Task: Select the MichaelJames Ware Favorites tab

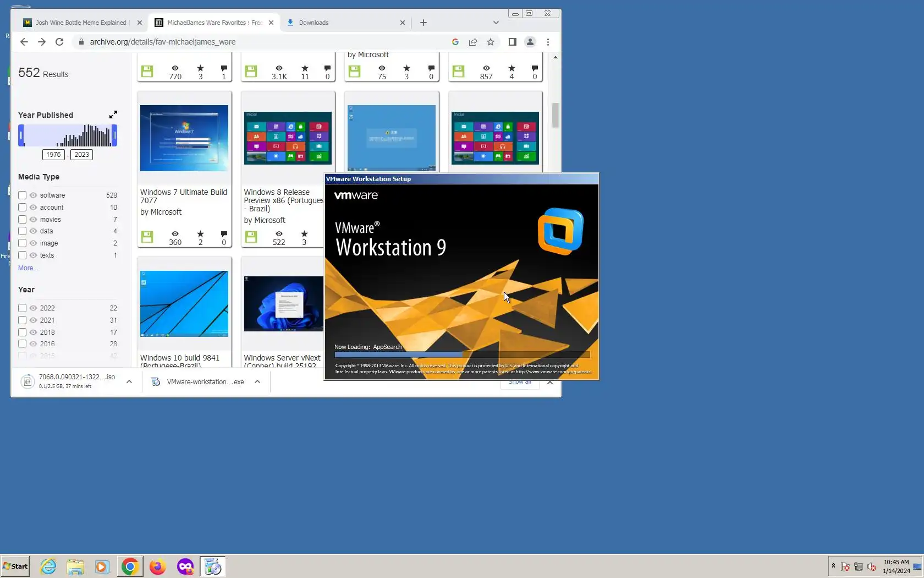Action: [214, 23]
